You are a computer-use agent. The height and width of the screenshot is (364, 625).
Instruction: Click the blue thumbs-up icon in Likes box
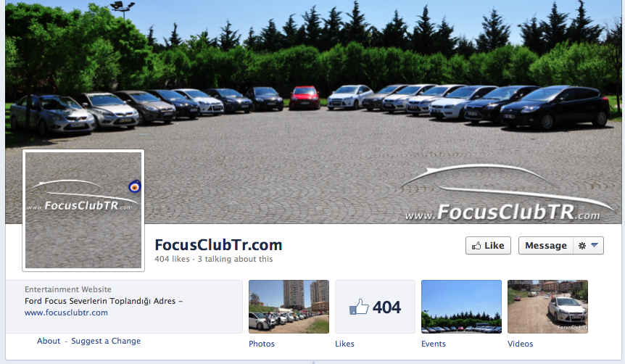click(359, 307)
